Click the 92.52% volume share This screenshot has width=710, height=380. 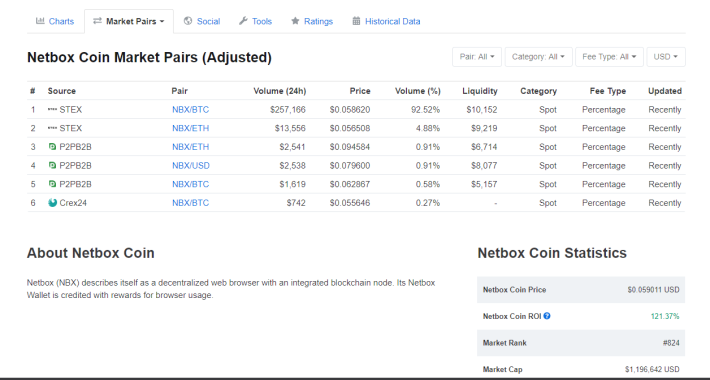[x=426, y=110]
